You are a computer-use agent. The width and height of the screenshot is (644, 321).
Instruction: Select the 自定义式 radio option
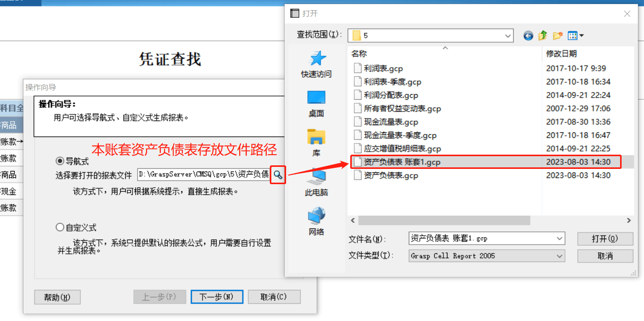click(x=76, y=227)
